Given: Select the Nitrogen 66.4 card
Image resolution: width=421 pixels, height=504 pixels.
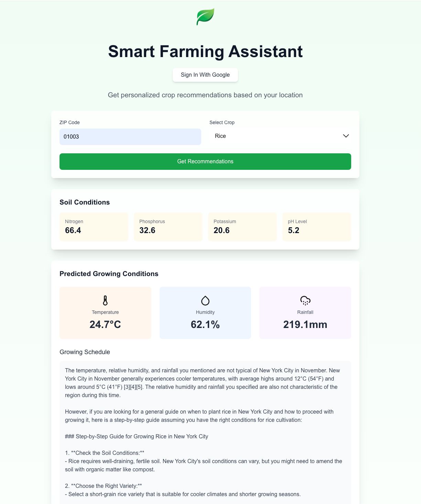Looking at the screenshot, I should click(94, 227).
